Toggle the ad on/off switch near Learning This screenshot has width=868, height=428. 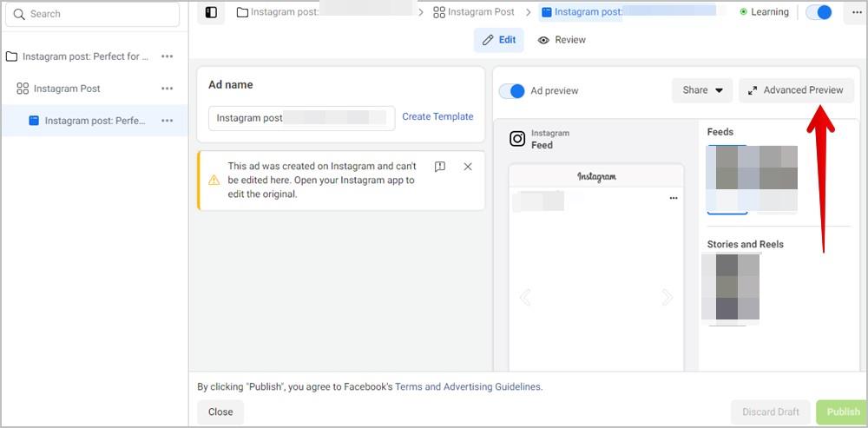(819, 12)
